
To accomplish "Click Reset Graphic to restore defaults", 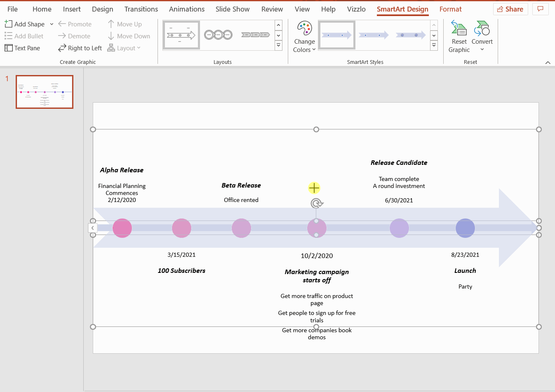I will (x=459, y=36).
